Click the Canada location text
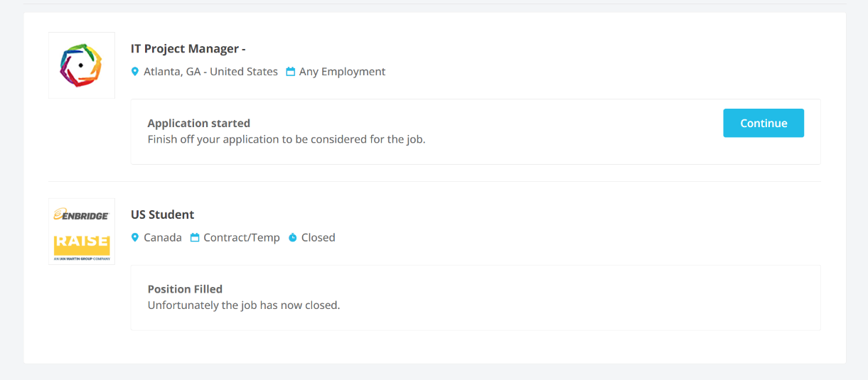The height and width of the screenshot is (380, 868). point(163,238)
